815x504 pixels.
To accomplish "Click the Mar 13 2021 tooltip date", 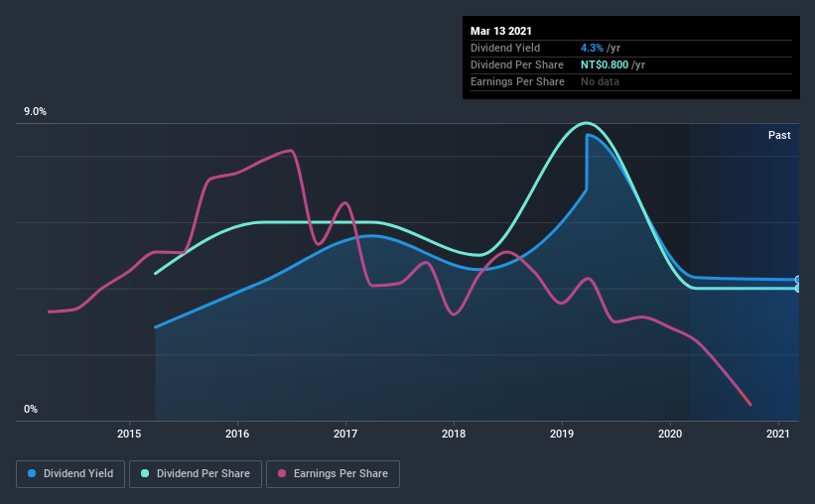I will [501, 31].
